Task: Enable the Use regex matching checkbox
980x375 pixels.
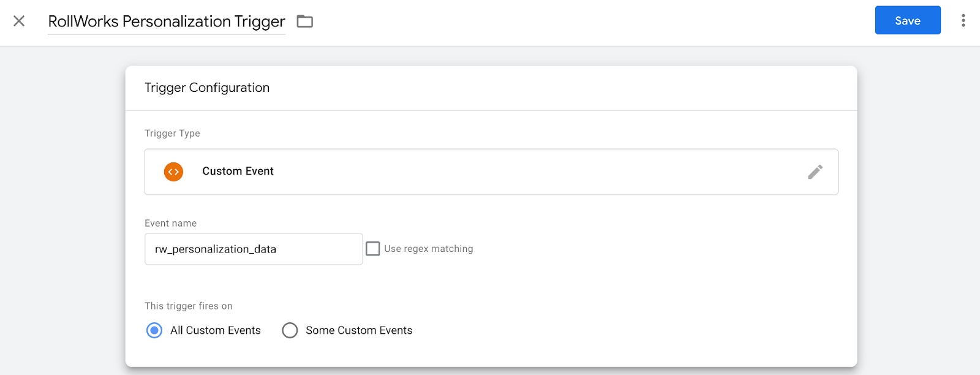Action: click(x=372, y=249)
